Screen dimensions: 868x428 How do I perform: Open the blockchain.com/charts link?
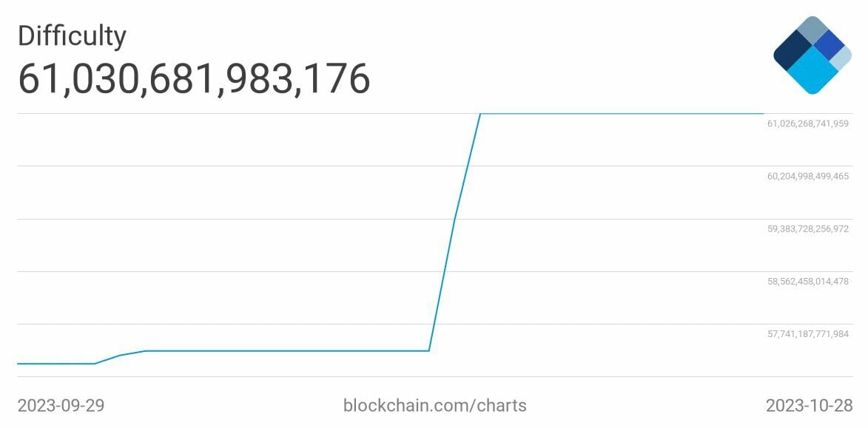(435, 405)
